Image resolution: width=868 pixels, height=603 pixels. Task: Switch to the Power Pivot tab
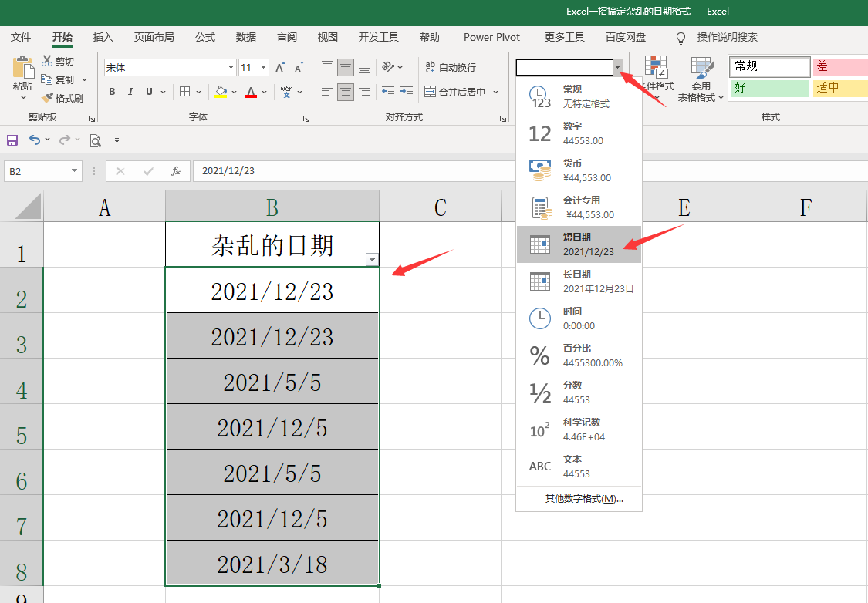(491, 37)
